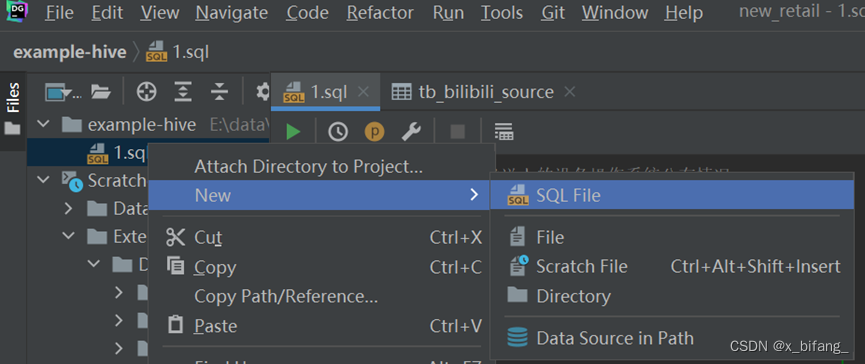Close the tb_bilibili_source tab

point(570,92)
